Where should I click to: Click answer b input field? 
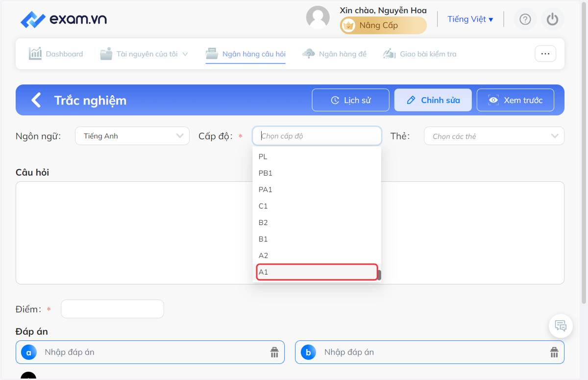pyautogui.click(x=430, y=352)
